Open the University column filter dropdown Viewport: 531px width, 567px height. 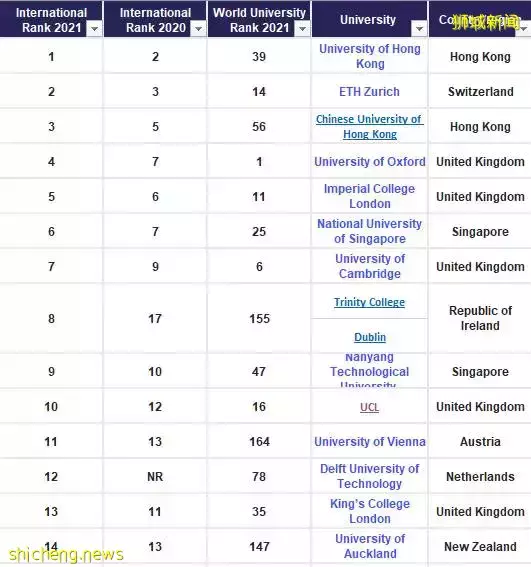[x=419, y=29]
